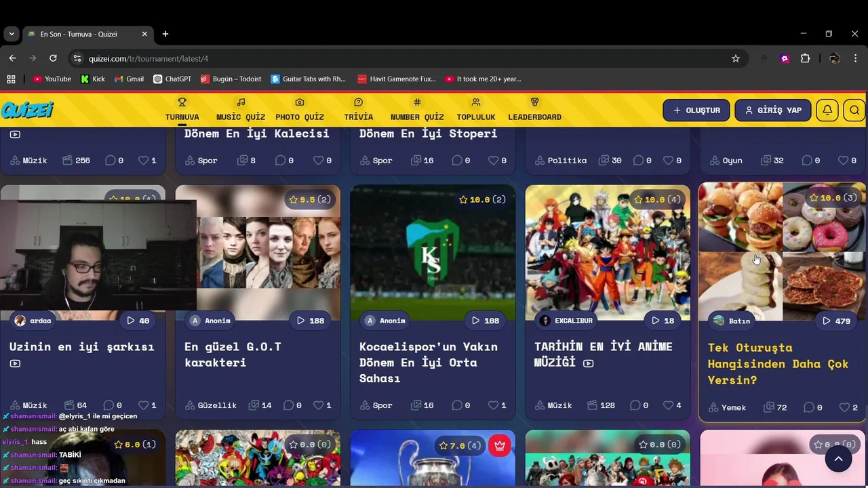Like the G.O.T karakteri tournament heart
The height and width of the screenshot is (488, 868).
(x=322, y=405)
